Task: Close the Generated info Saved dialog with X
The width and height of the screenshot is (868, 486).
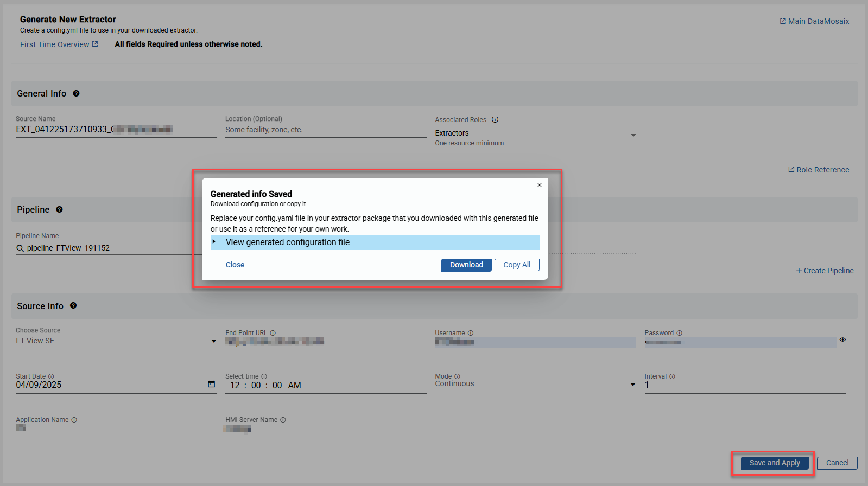Action: [x=540, y=185]
